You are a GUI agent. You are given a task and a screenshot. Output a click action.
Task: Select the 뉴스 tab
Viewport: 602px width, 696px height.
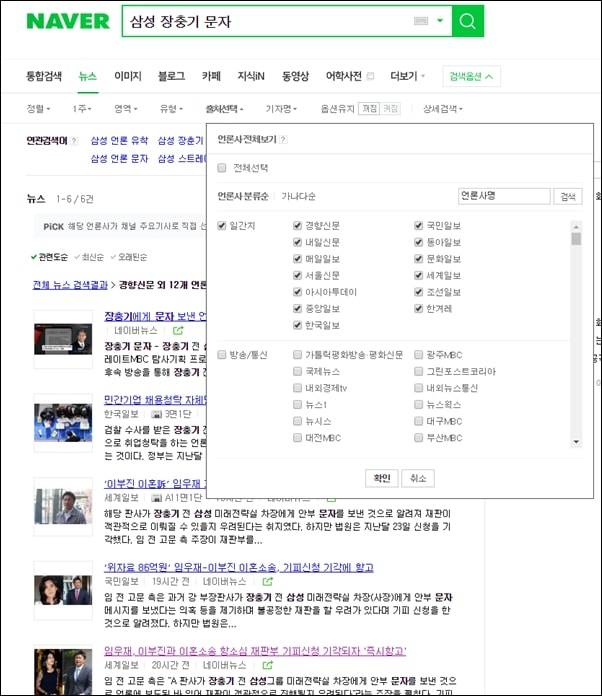(87, 76)
